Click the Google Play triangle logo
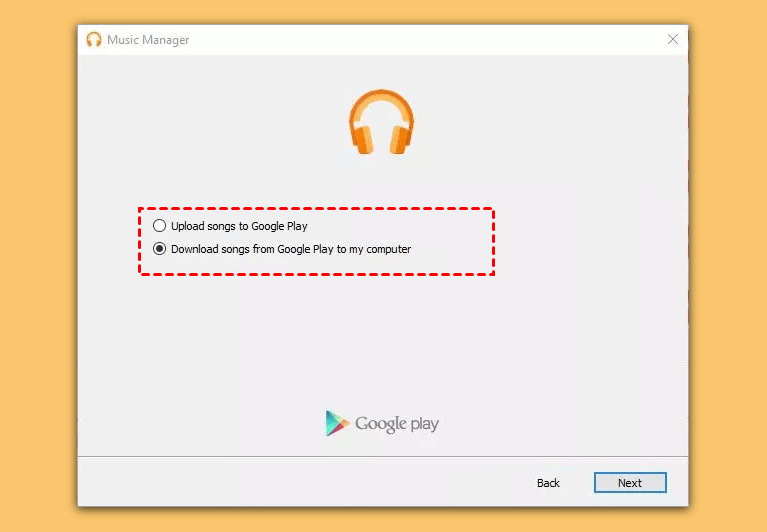 (337, 423)
